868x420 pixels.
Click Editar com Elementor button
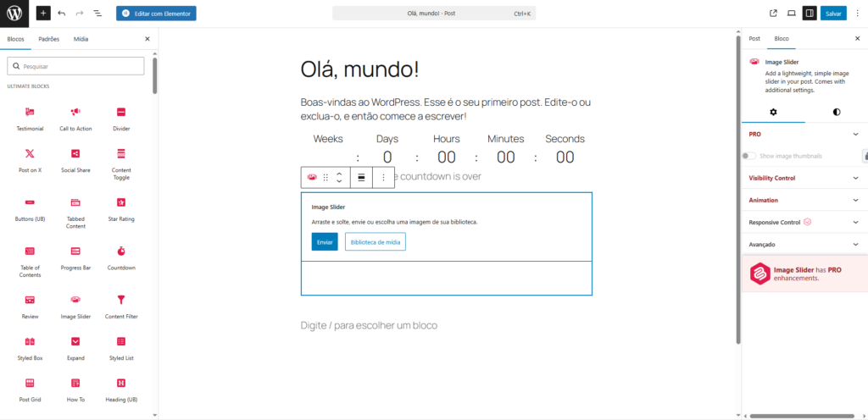156,14
